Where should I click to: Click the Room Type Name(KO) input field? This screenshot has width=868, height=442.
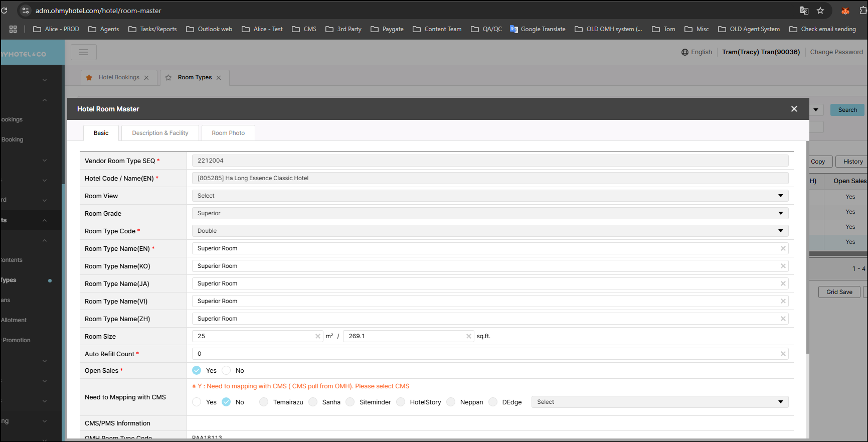point(484,266)
